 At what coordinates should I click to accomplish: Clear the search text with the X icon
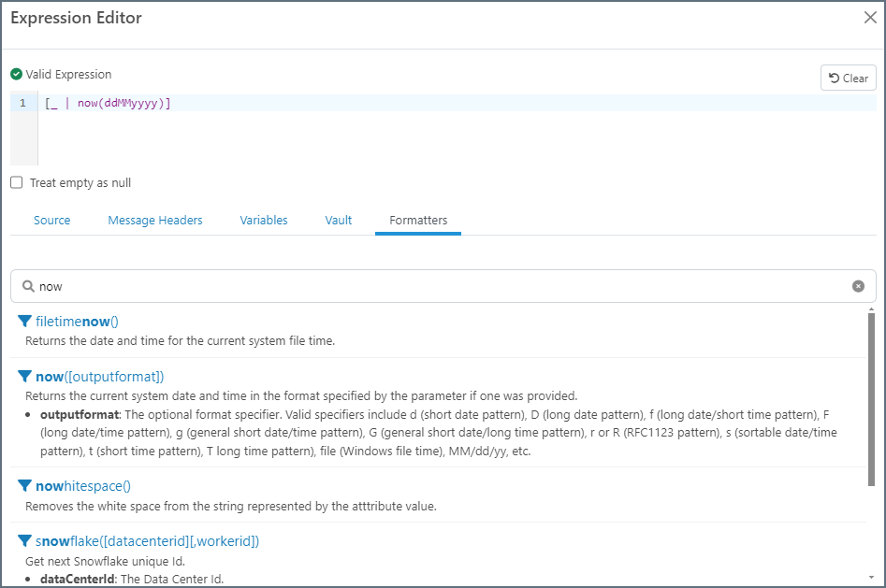pyautogui.click(x=858, y=286)
